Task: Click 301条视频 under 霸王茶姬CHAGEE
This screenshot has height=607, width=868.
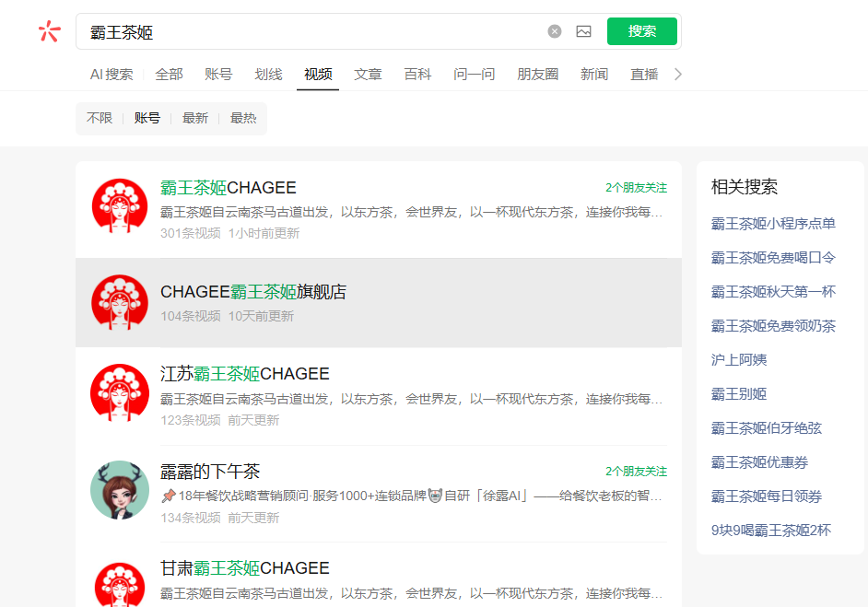Action: point(191,233)
